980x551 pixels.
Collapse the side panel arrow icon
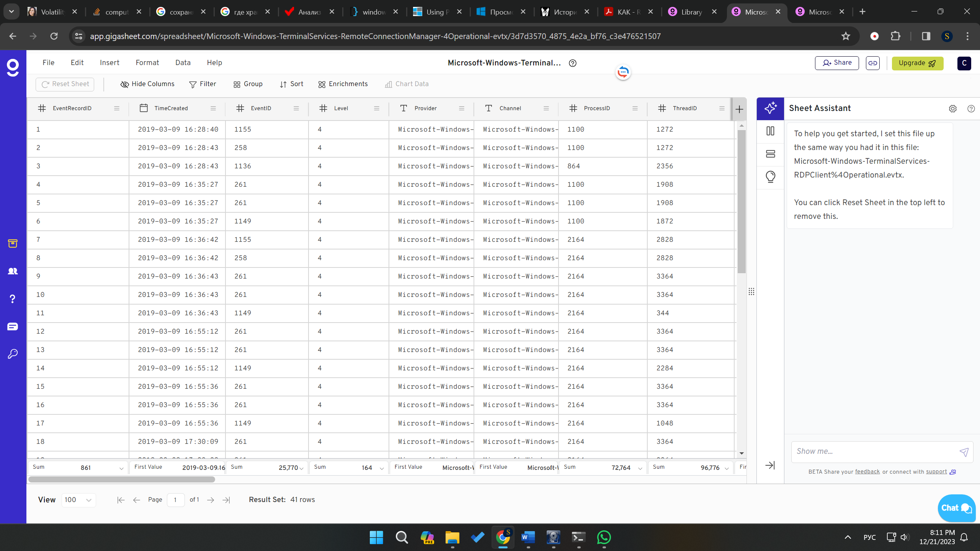pyautogui.click(x=770, y=465)
